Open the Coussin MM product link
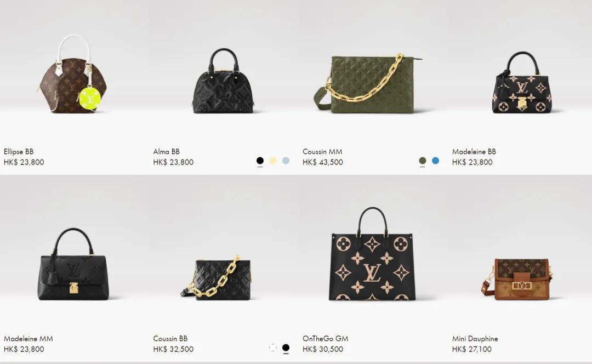The width and height of the screenshot is (592, 364). [x=322, y=151]
